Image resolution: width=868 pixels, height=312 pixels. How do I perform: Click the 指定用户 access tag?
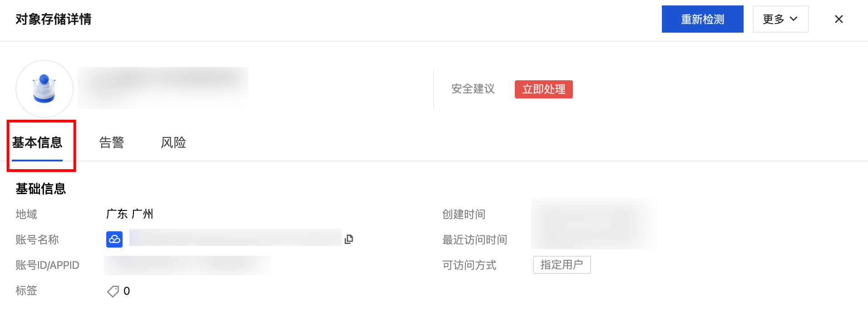[x=562, y=265]
